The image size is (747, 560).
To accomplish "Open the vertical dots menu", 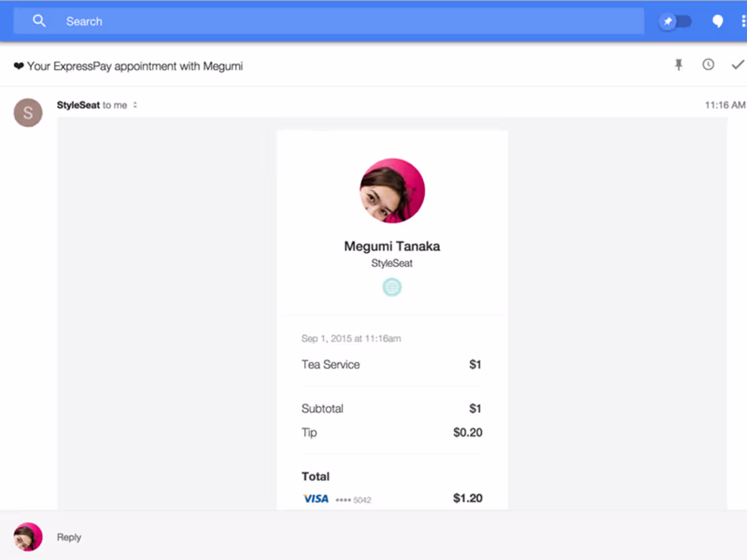I will point(743,22).
